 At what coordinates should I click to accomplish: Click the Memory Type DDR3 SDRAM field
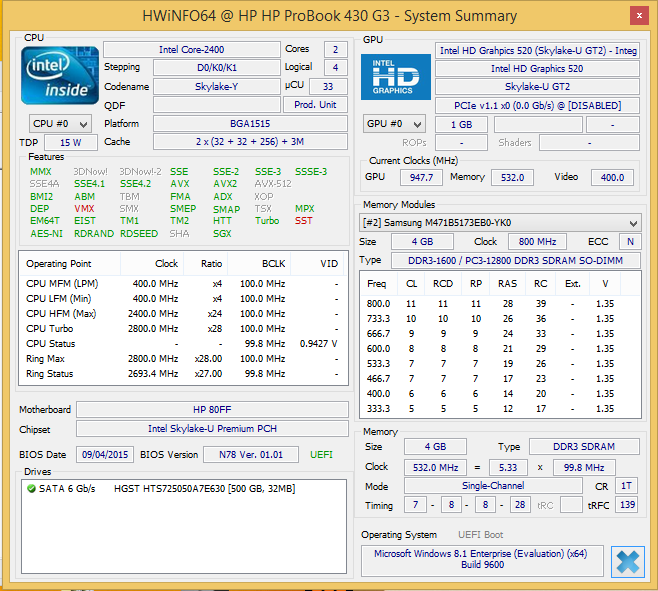coord(584,447)
